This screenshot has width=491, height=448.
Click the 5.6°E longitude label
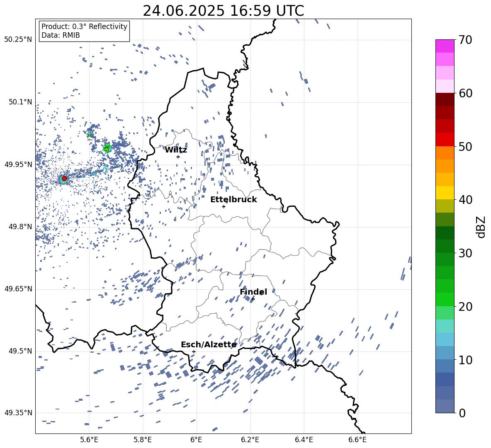(x=89, y=440)
